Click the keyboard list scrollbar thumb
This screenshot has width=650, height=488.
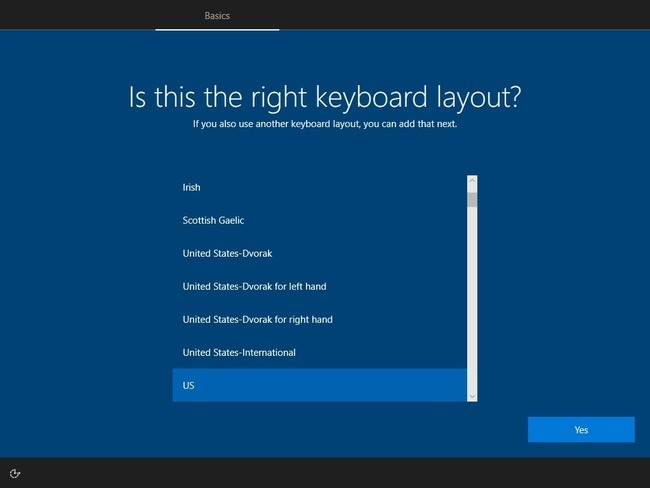pos(472,199)
